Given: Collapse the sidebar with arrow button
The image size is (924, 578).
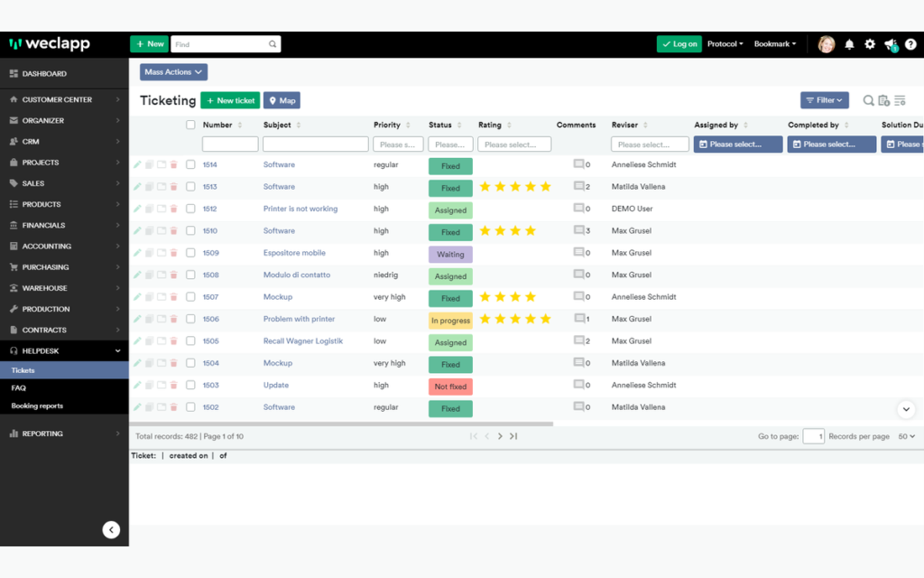Looking at the screenshot, I should click(x=111, y=529).
